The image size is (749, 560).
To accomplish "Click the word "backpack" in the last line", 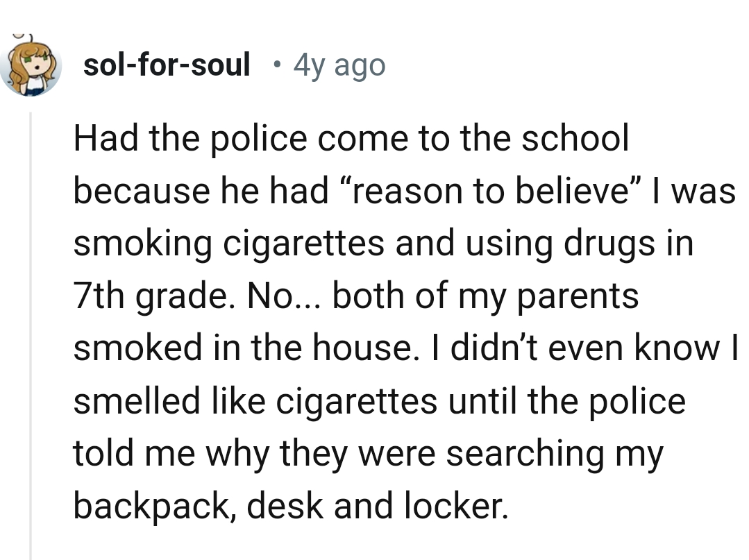I will tap(153, 506).
